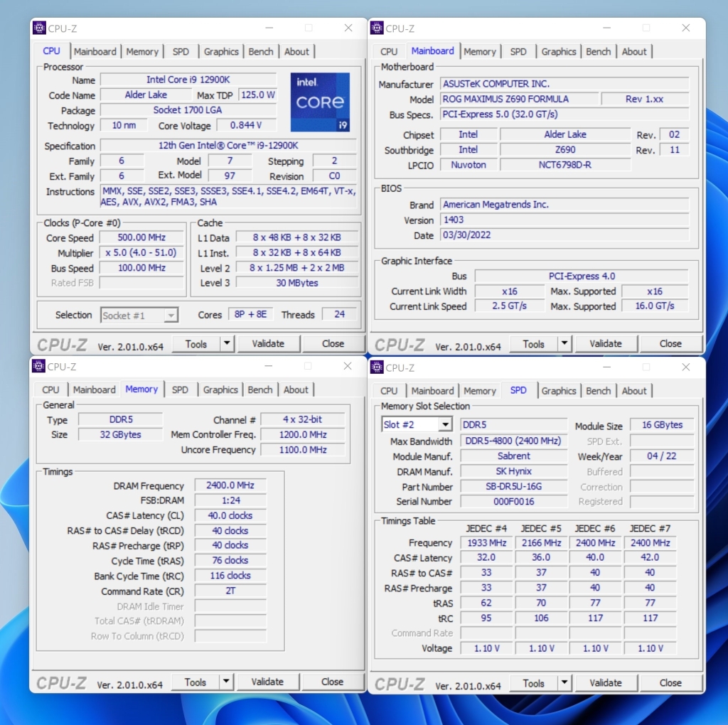Open About tab in CPU window
The image size is (728, 725).
[296, 51]
